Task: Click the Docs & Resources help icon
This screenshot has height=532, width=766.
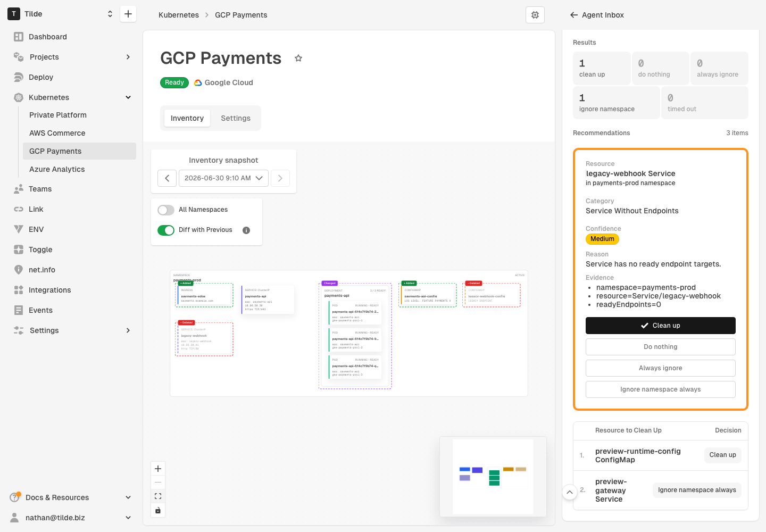Action: 15,497
